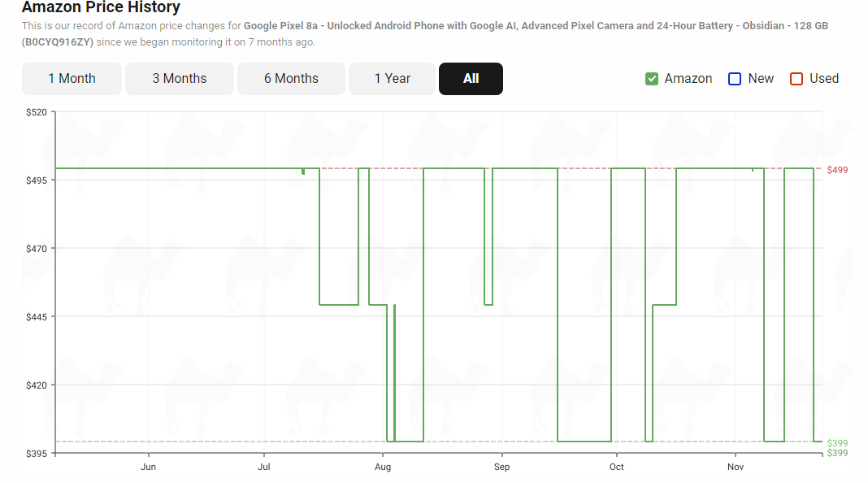Click the Used legend label
Screen dimensions: 868x483
tap(824, 79)
